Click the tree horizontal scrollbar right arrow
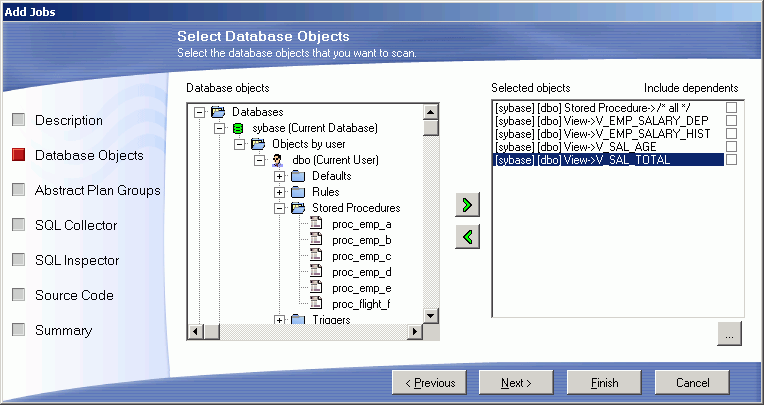The width and height of the screenshot is (764, 405). 415,332
